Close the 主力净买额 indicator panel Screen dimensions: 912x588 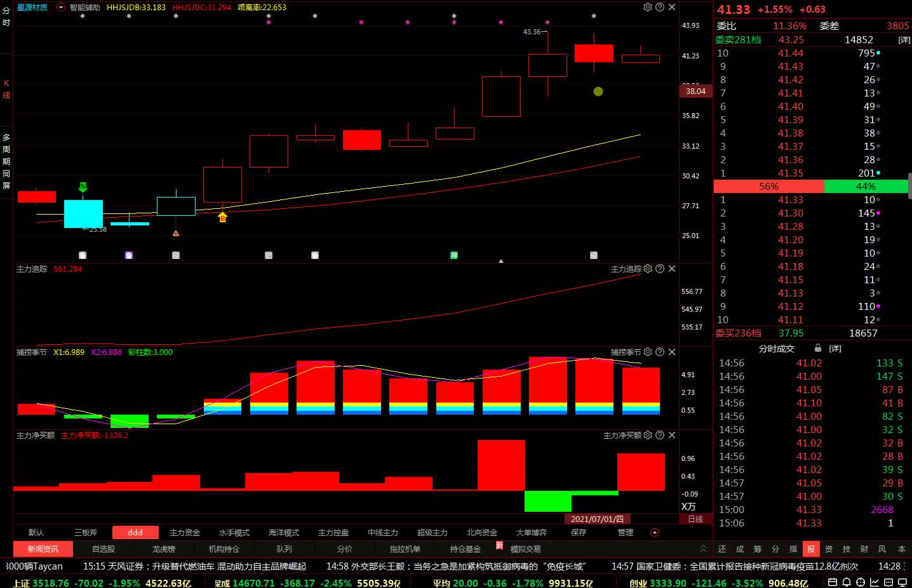[672, 435]
